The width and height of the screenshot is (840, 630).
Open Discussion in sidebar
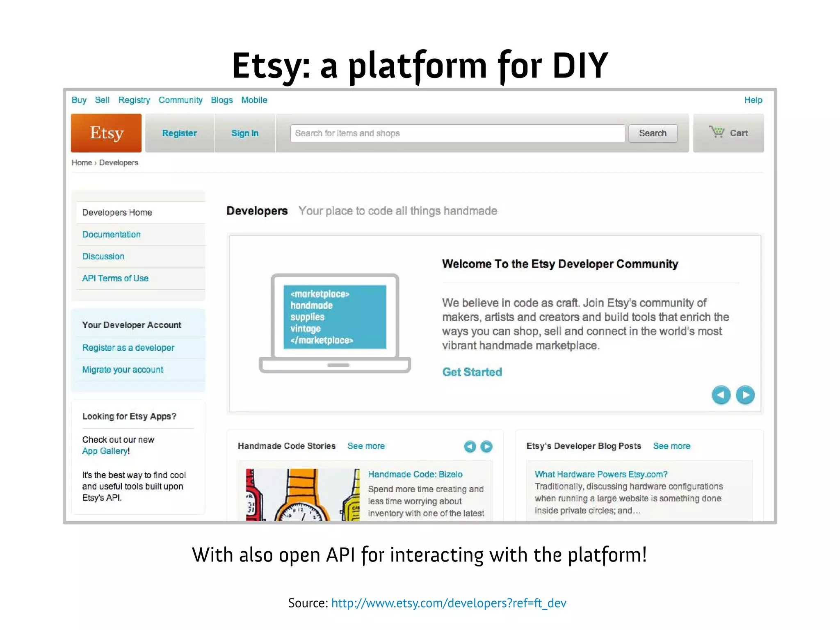(103, 256)
